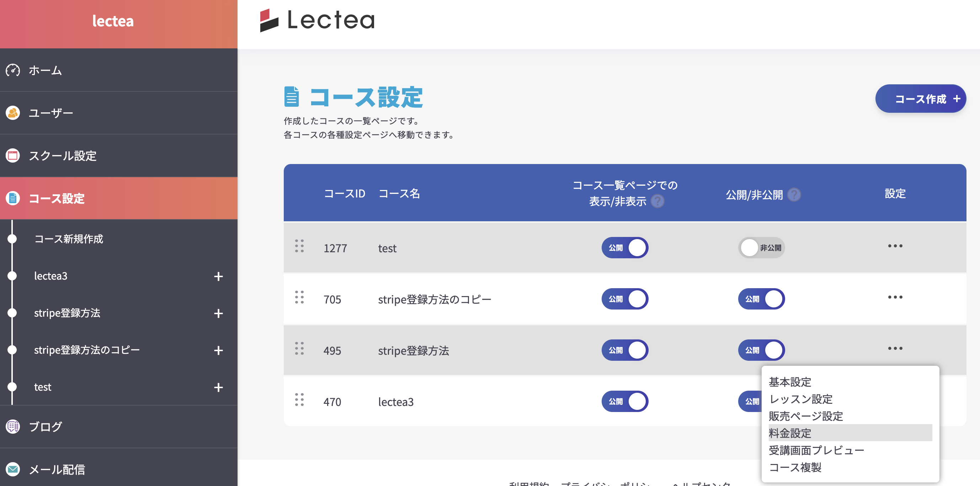Turn off 公開 for stripe登録方法 course 495
The image size is (980, 486).
coord(761,350)
